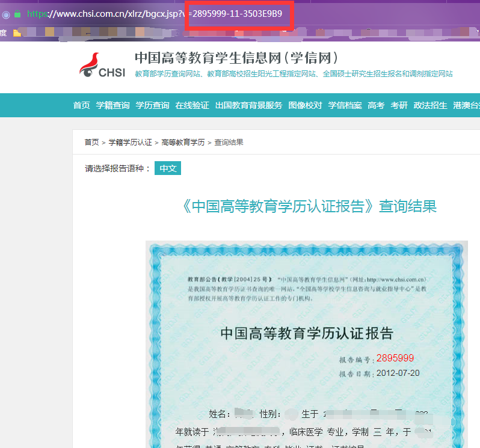Click the 图像校对 navigation item
This screenshot has height=448, width=480.
305,105
